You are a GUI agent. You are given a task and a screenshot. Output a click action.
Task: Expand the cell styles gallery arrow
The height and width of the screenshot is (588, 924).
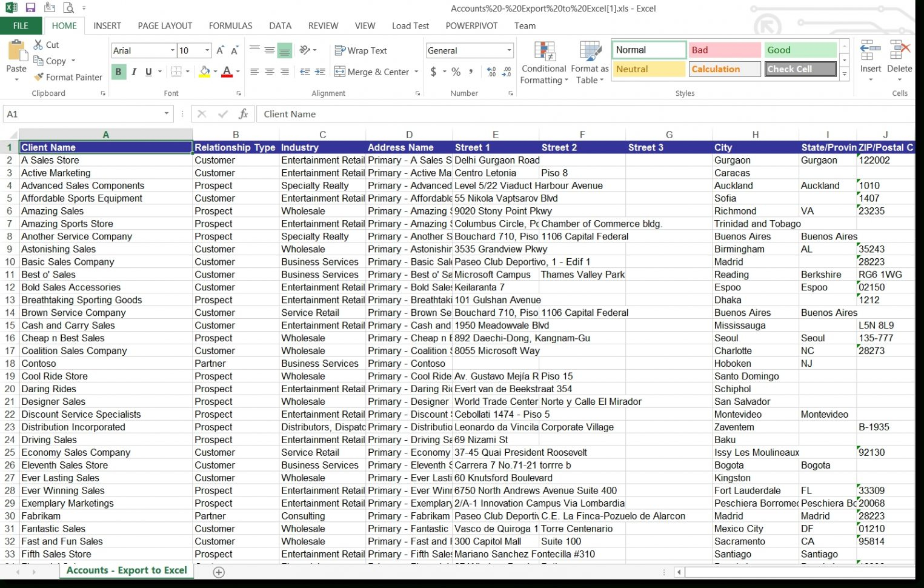[x=844, y=74]
